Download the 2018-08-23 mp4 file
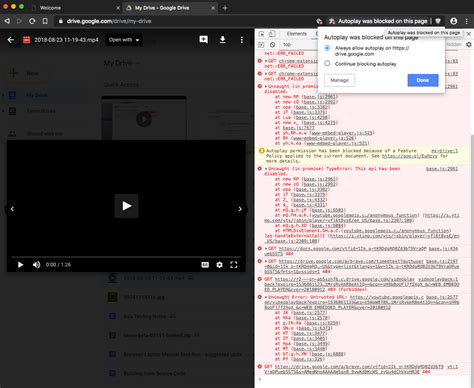 pos(223,40)
